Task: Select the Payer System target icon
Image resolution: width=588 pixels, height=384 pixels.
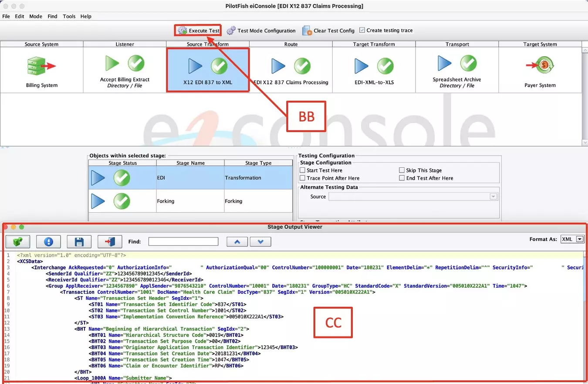Action: point(540,66)
